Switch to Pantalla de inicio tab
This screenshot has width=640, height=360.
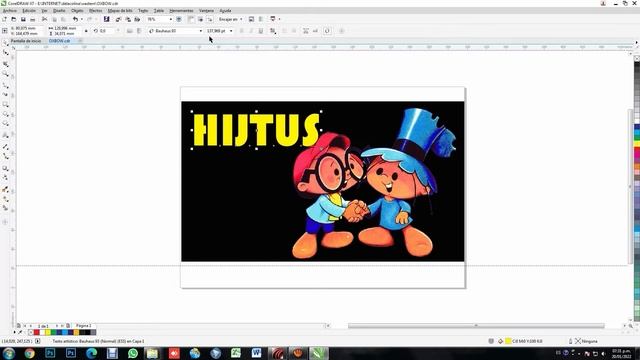(26, 41)
